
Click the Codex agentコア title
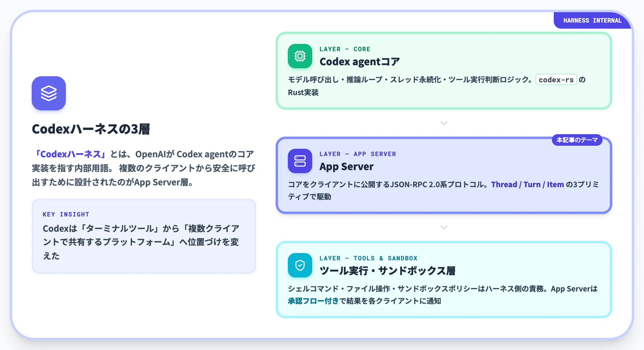(x=360, y=62)
